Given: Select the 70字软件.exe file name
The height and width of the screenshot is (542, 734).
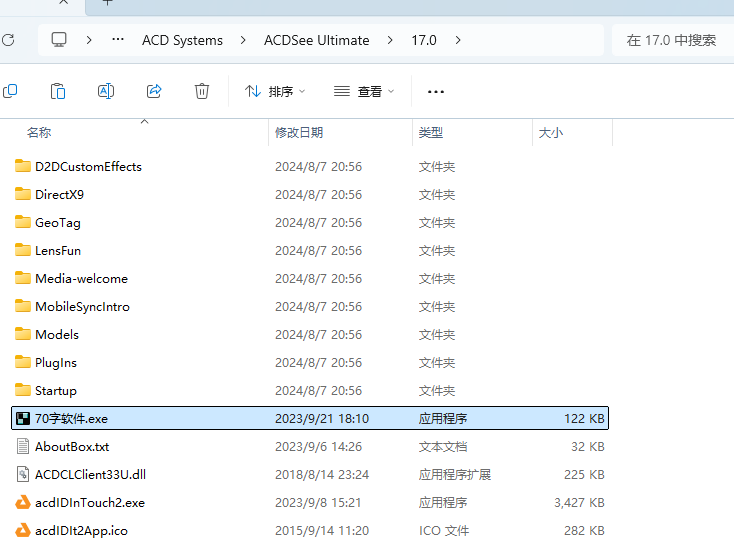Looking at the screenshot, I should 72,418.
